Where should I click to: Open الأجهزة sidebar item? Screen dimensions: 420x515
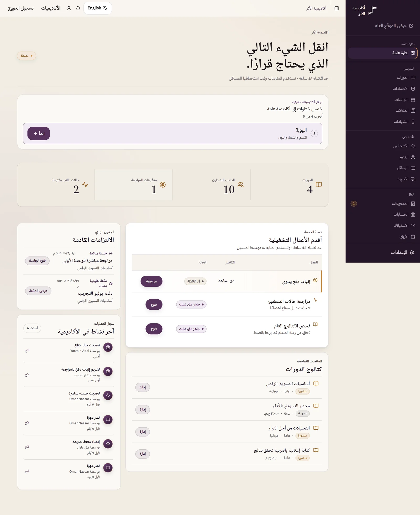382,179
